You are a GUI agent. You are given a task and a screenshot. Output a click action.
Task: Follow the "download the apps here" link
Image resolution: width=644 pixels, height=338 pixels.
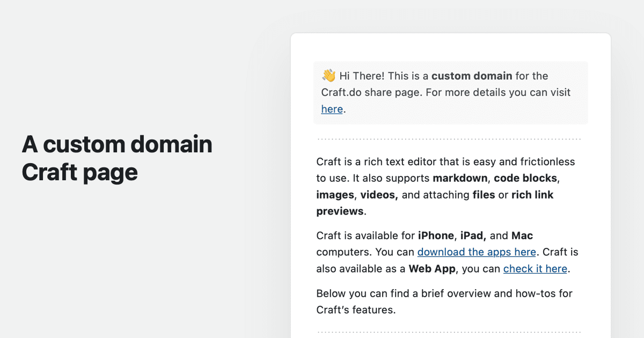click(477, 252)
